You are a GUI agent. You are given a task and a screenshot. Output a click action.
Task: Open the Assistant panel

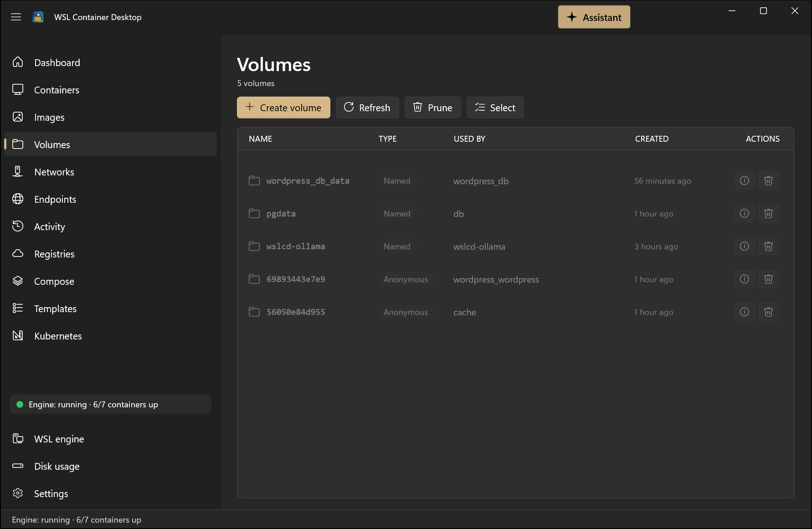pyautogui.click(x=594, y=17)
